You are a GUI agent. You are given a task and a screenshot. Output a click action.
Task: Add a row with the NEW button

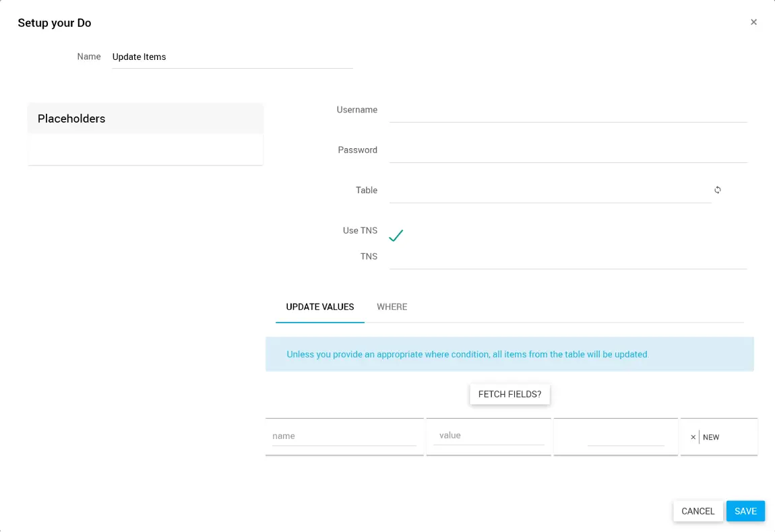tap(711, 437)
